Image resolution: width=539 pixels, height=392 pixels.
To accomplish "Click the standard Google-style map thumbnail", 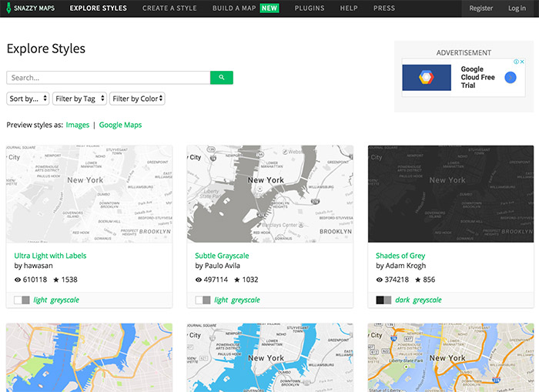I will pos(450,357).
